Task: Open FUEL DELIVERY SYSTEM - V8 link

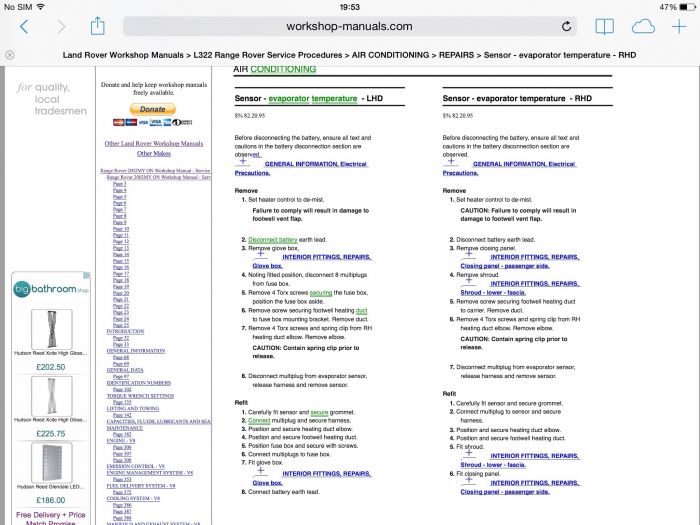Action: [x=141, y=485]
